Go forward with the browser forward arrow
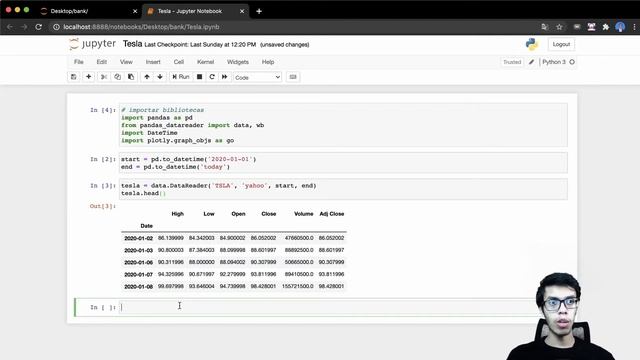The image size is (640, 360). (x=24, y=27)
